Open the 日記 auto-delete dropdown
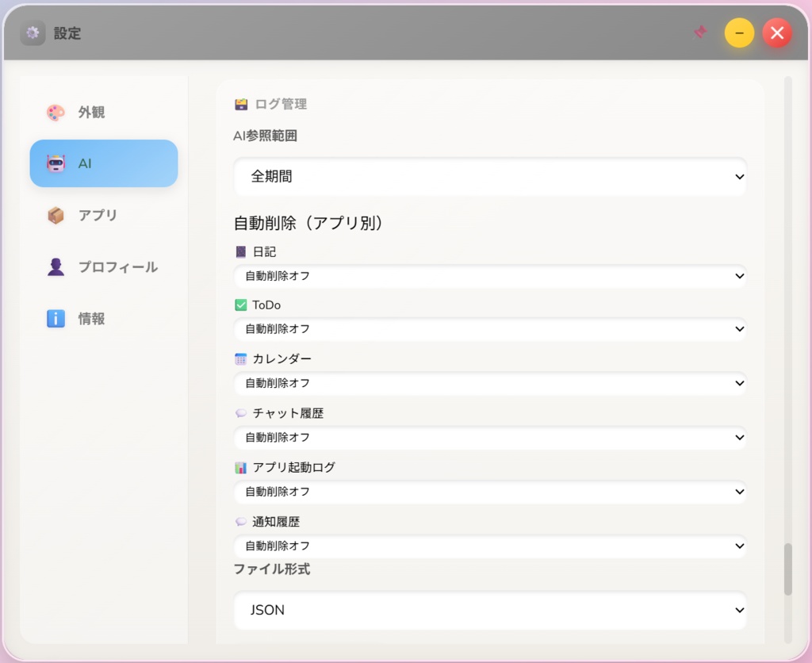 (x=489, y=276)
